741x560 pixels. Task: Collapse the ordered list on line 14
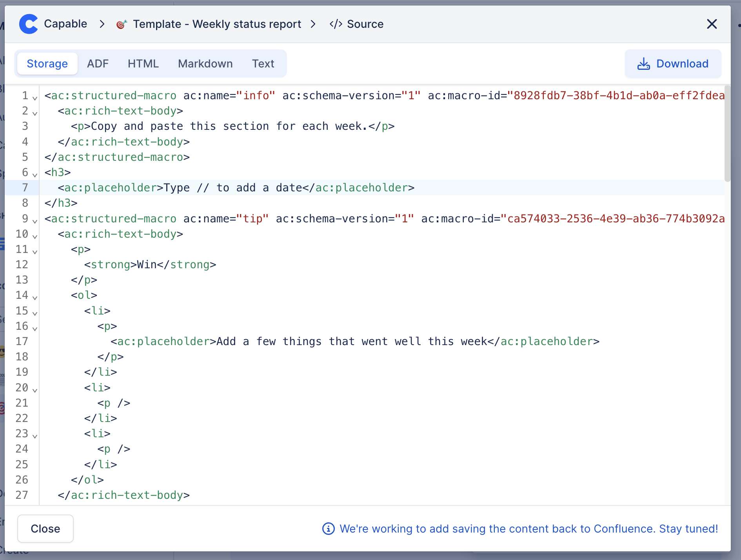coord(35,298)
